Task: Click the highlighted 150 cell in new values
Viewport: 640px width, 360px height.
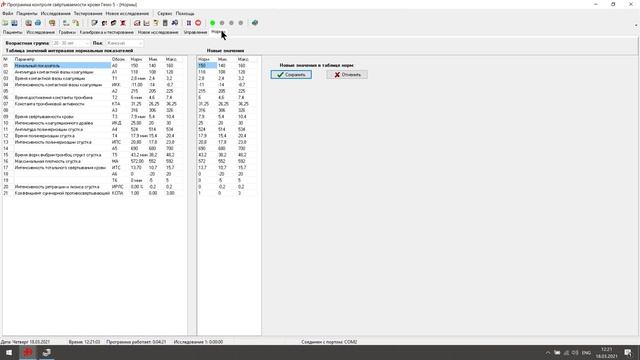Action: [x=207, y=65]
